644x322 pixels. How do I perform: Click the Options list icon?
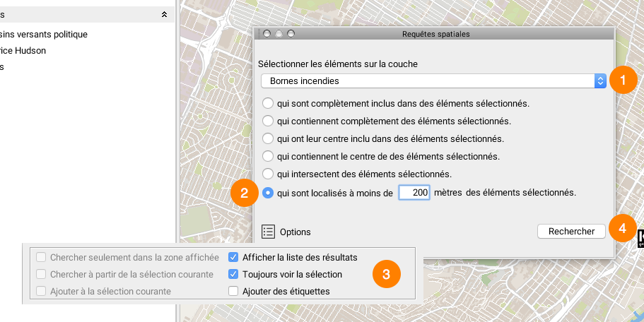pyautogui.click(x=269, y=232)
